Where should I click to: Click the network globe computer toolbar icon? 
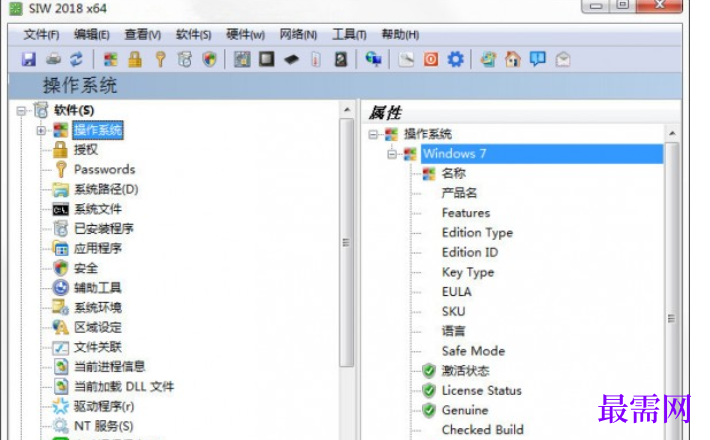pyautogui.click(x=373, y=59)
